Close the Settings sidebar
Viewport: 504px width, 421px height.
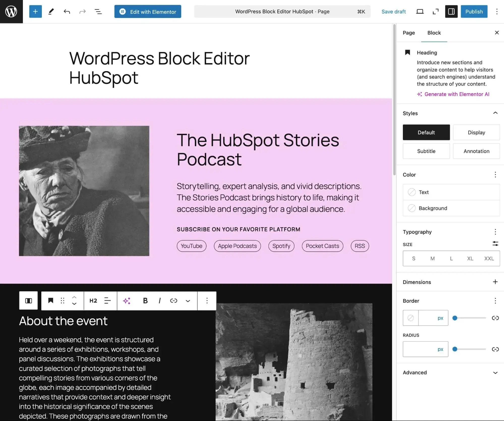[497, 33]
